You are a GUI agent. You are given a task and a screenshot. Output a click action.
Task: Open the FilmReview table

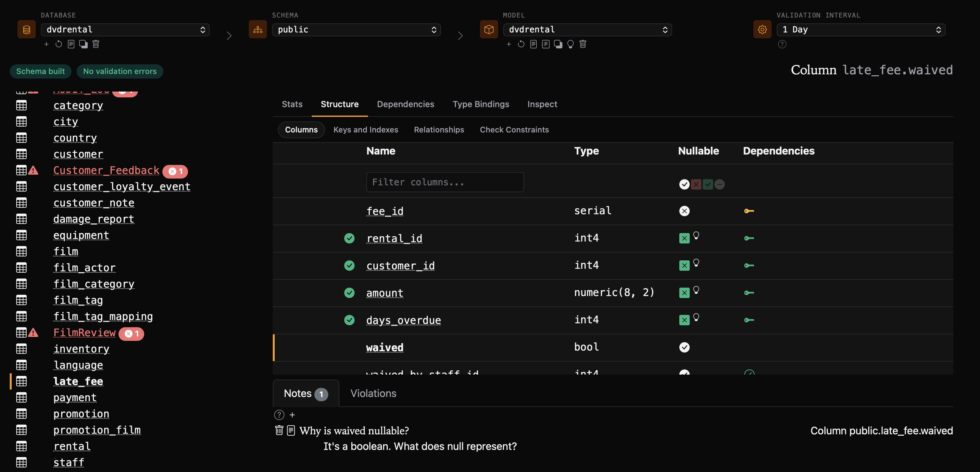coord(84,333)
